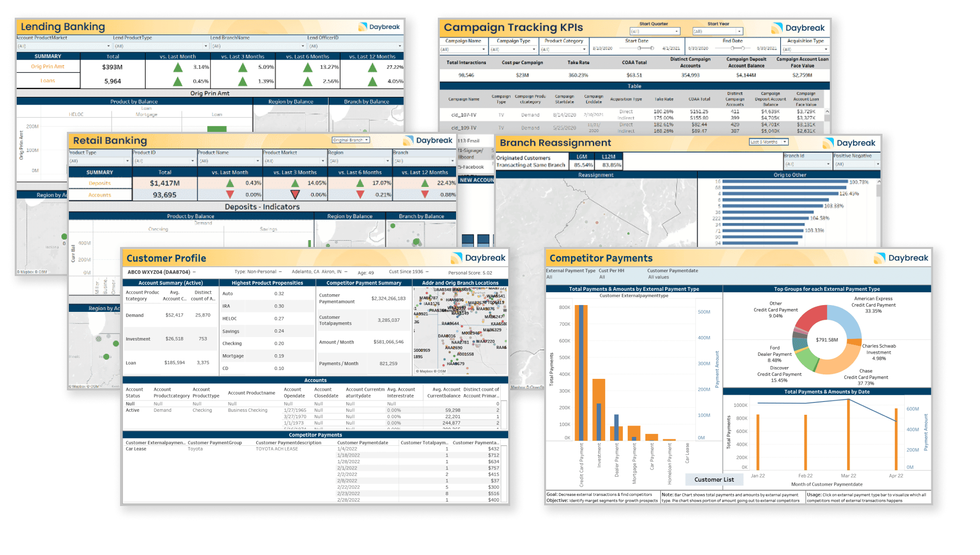Click the green up arrow beside 14.05% in Retail Banking
The width and height of the screenshot is (980, 555).
[x=295, y=183]
